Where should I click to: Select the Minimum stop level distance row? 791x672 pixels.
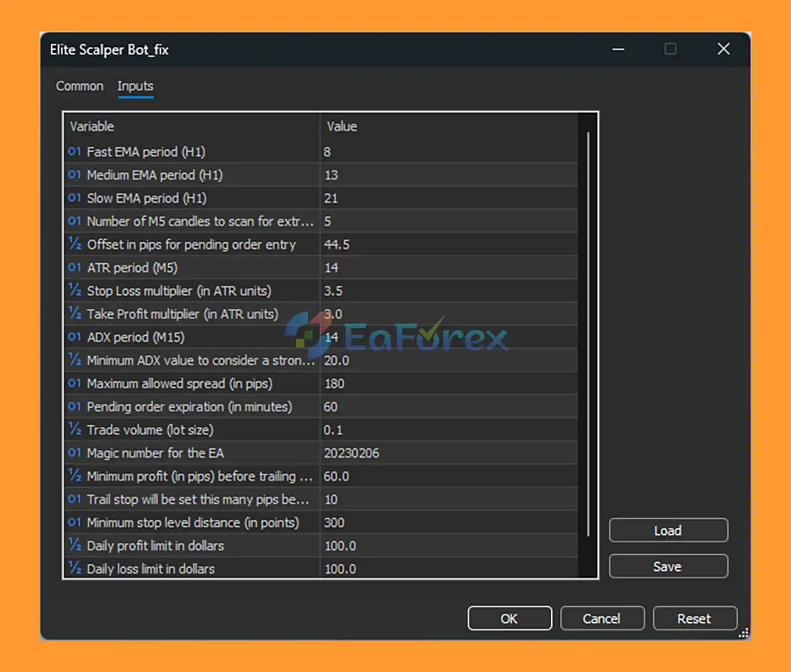pos(193,522)
